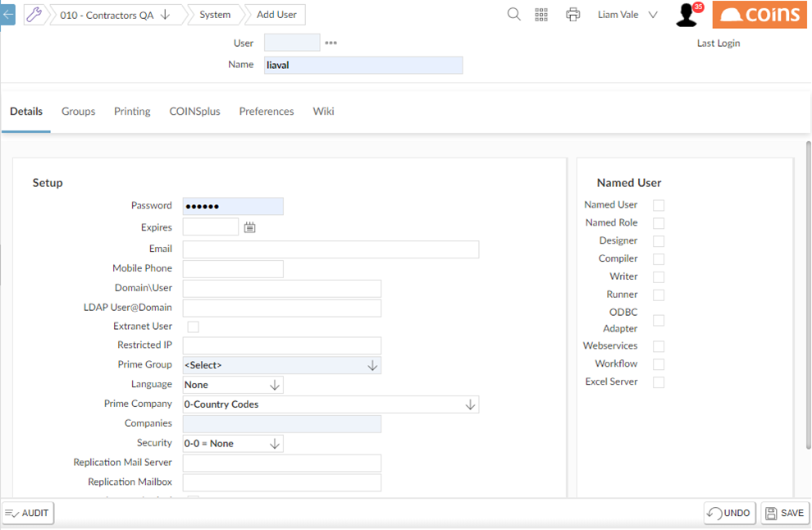This screenshot has width=812, height=530.
Task: Click the green back arrow
Action: (7, 14)
